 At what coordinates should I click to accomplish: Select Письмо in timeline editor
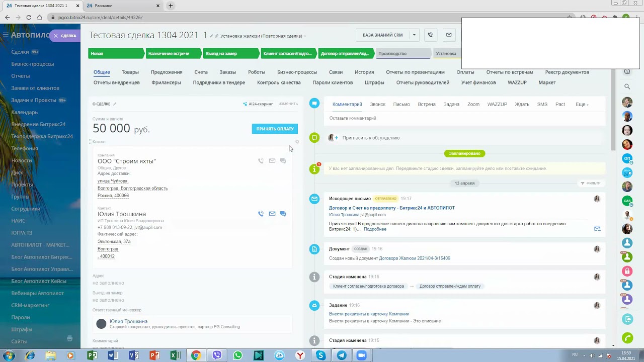401,105
